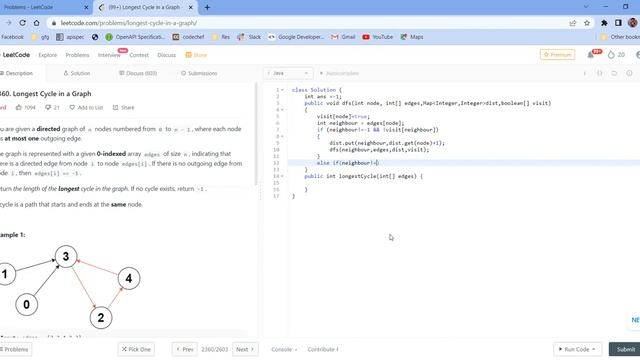The width and height of the screenshot is (640, 360).
Task: Open the notifications bell icon
Action: (591, 55)
